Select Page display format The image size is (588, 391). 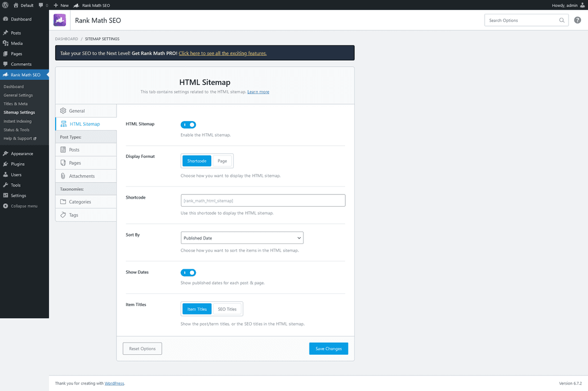[x=222, y=161]
